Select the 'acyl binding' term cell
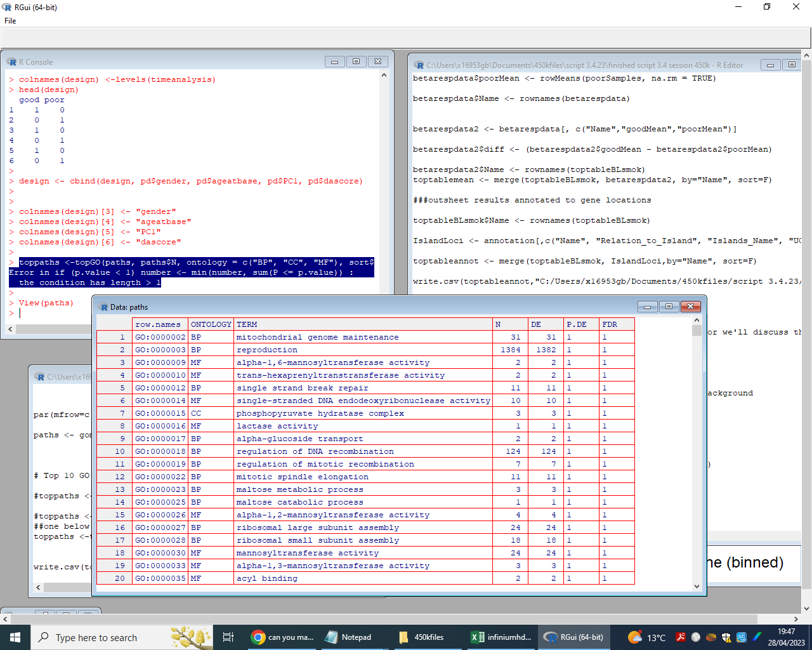 (x=363, y=578)
